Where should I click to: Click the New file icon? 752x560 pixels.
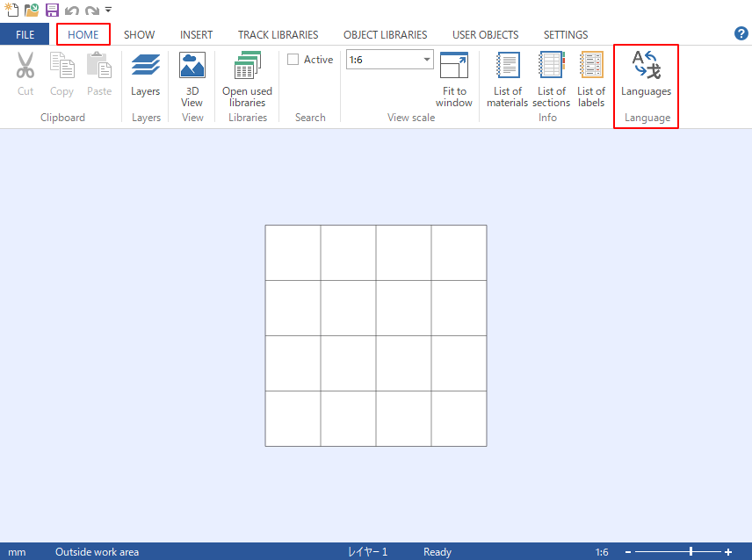coord(11,10)
